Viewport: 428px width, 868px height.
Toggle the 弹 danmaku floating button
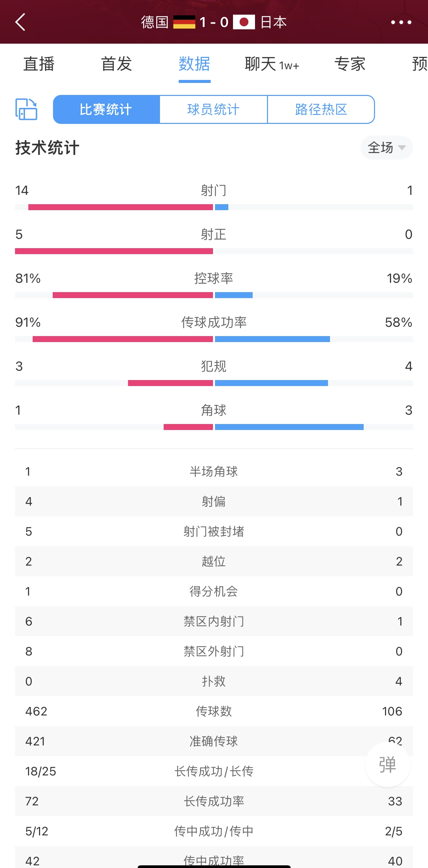(x=388, y=764)
